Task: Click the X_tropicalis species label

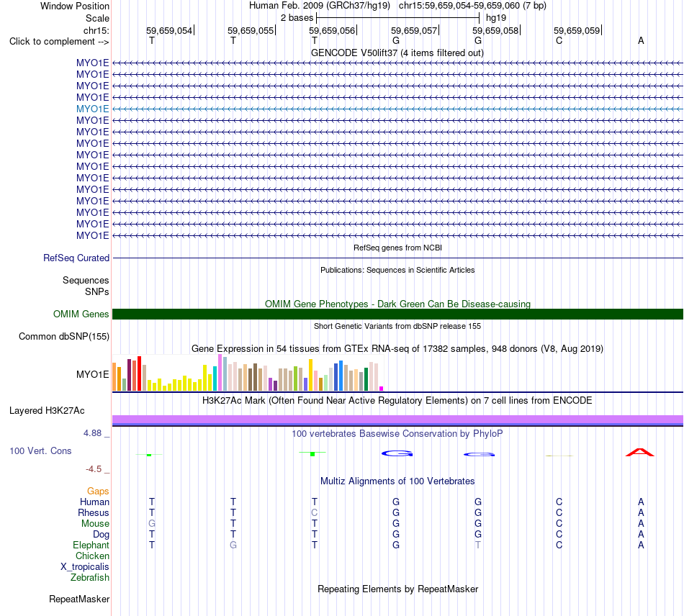Action: (x=85, y=567)
